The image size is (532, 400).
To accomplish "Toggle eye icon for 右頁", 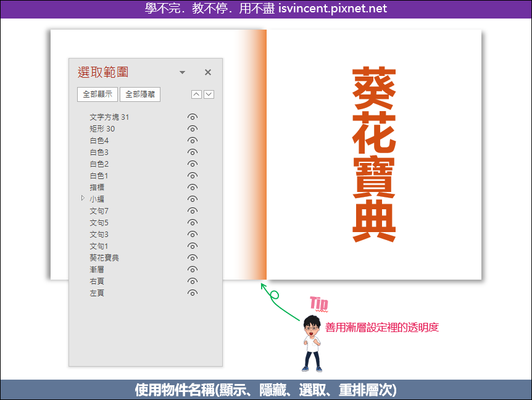I will [193, 281].
